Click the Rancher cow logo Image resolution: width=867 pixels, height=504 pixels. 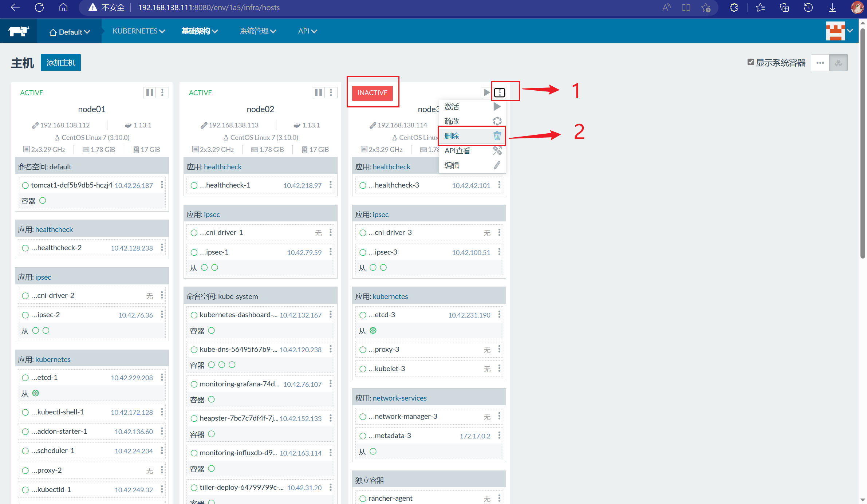click(18, 31)
